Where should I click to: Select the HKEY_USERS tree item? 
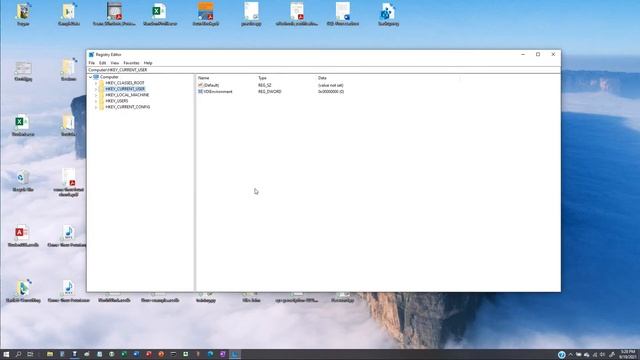coord(117,101)
